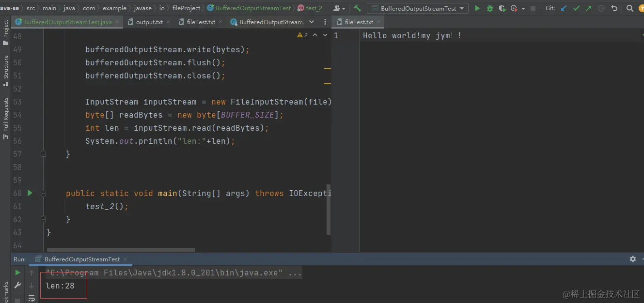Git Update Project blue arrow
The width and height of the screenshot is (644, 303).
(564, 8)
